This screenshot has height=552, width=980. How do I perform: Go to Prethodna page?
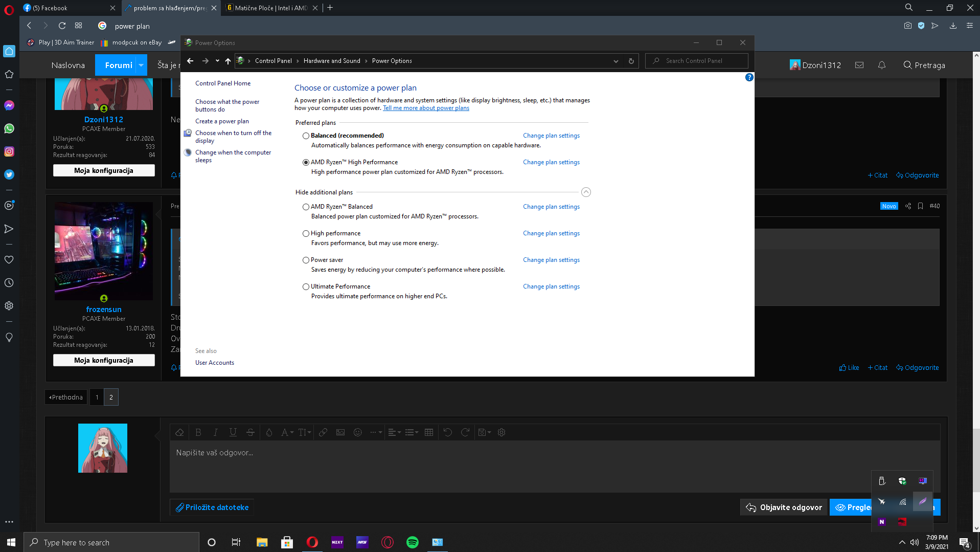(x=66, y=397)
